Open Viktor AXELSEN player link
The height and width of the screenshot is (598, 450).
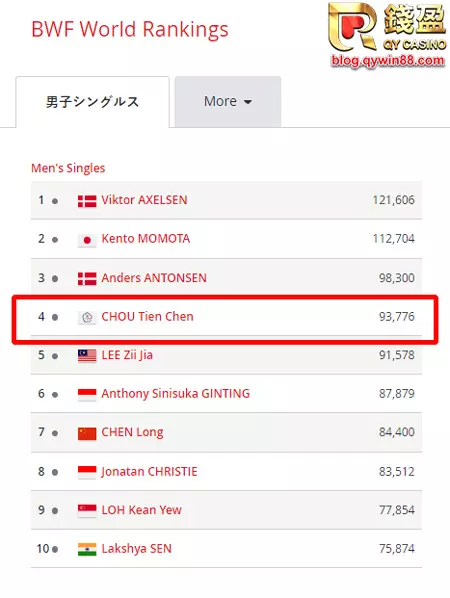(x=144, y=200)
